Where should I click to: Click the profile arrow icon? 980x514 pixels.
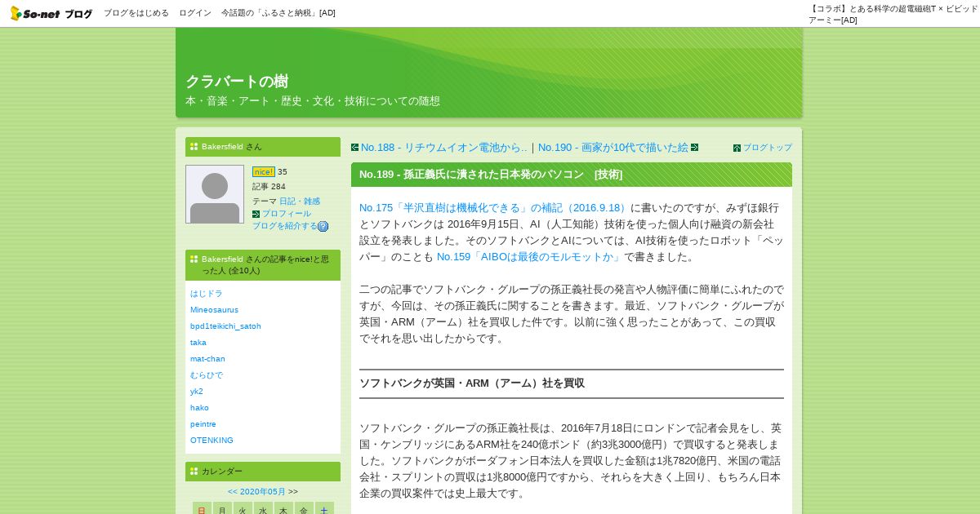[256, 214]
